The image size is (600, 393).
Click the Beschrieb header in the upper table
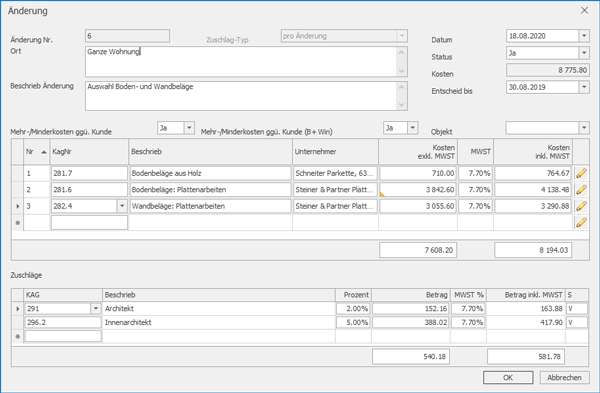coord(210,152)
